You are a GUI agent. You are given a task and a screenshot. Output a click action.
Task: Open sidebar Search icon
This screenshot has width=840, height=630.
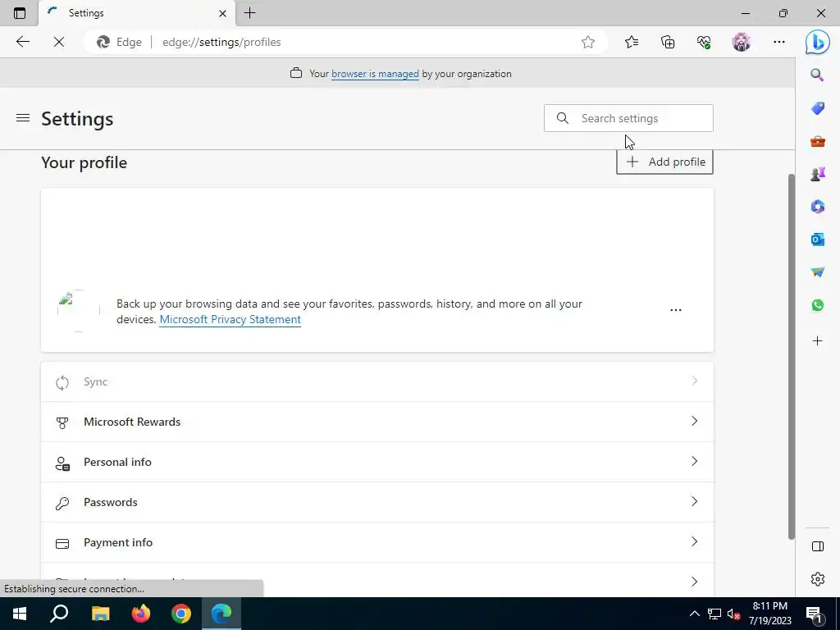click(817, 75)
